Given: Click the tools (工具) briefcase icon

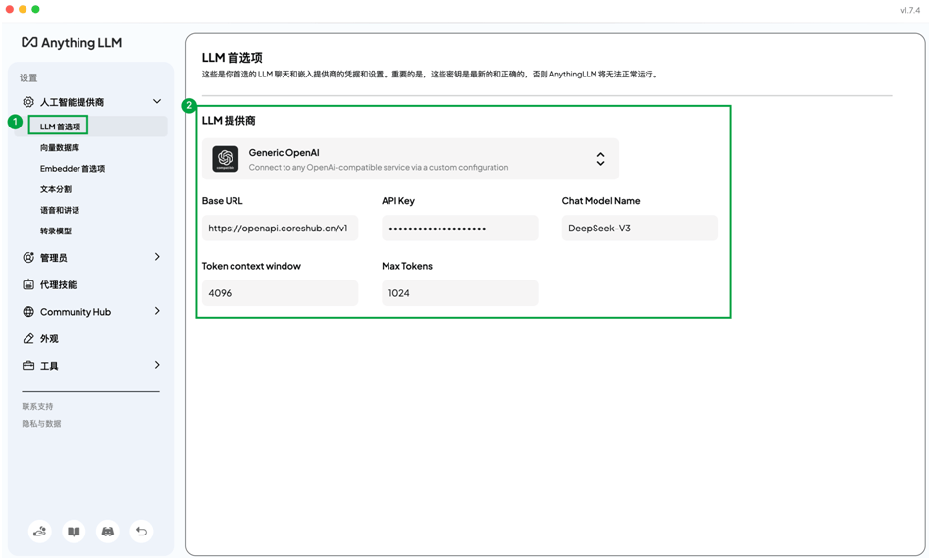Looking at the screenshot, I should [x=27, y=366].
